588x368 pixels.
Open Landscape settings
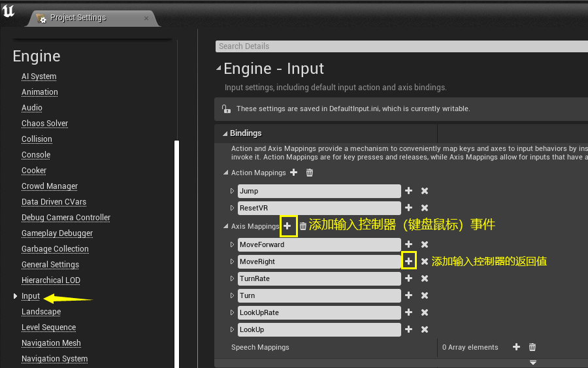coord(41,312)
